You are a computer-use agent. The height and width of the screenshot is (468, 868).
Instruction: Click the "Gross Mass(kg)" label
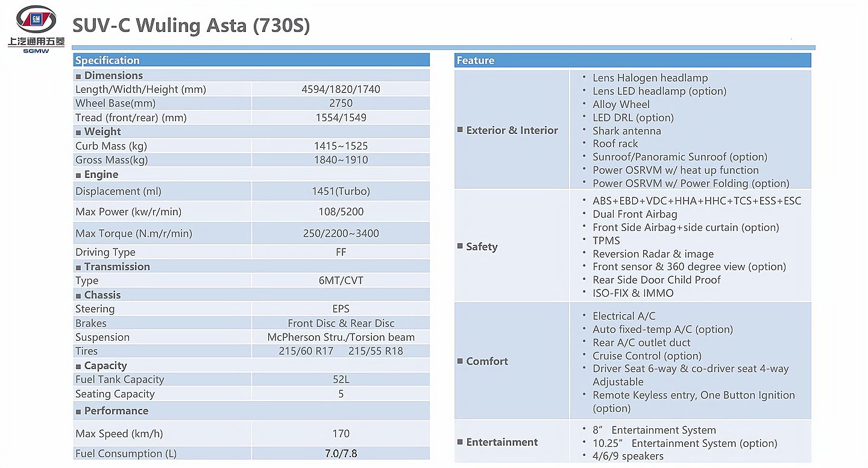click(x=112, y=160)
